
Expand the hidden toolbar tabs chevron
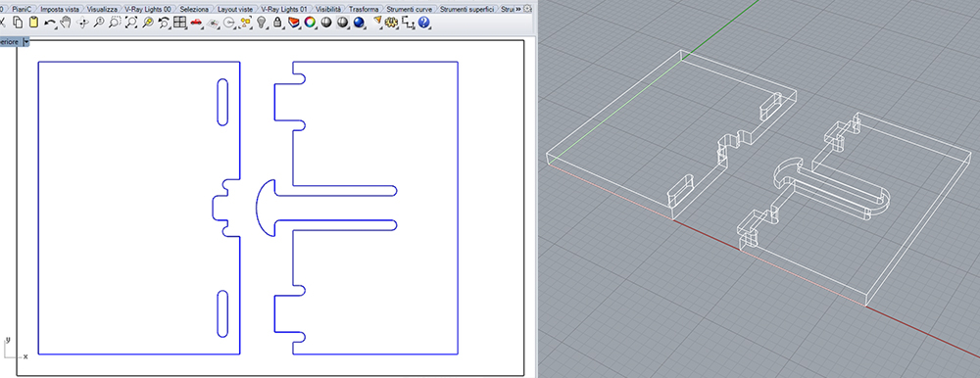tap(518, 10)
